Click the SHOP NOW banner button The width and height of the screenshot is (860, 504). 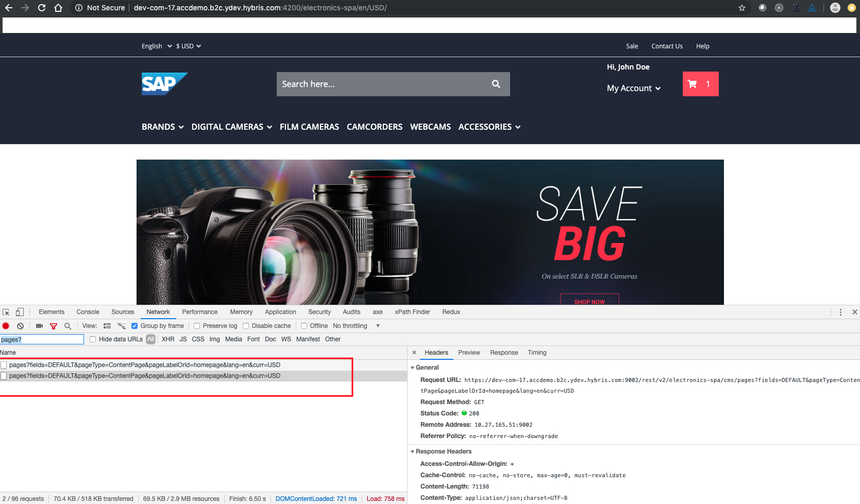pyautogui.click(x=589, y=302)
